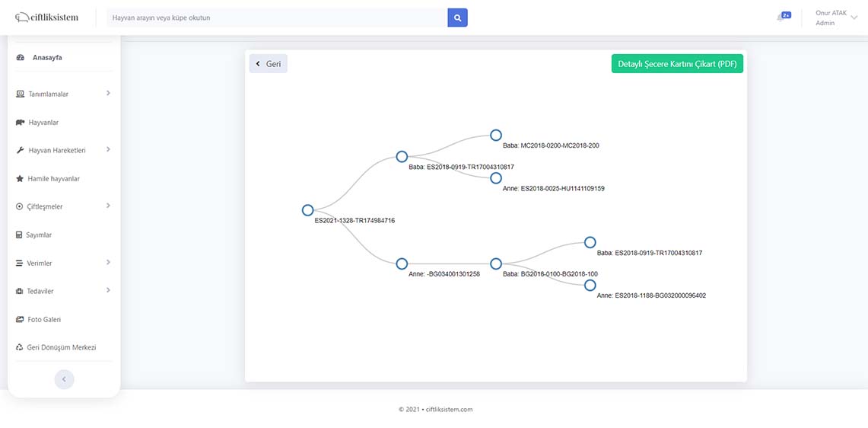Click the Tanımlamalar monitor icon
Image resolution: width=868 pixels, height=428 pixels.
tap(20, 94)
